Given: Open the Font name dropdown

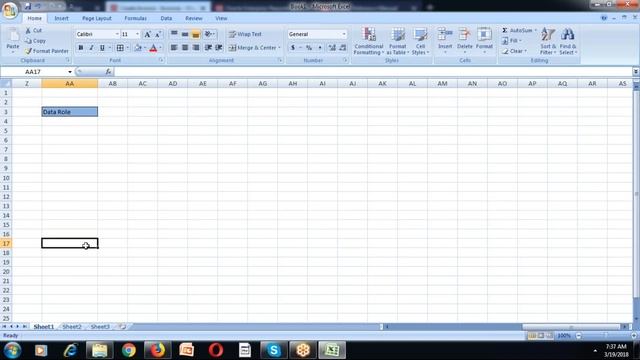Looking at the screenshot, I should point(117,34).
